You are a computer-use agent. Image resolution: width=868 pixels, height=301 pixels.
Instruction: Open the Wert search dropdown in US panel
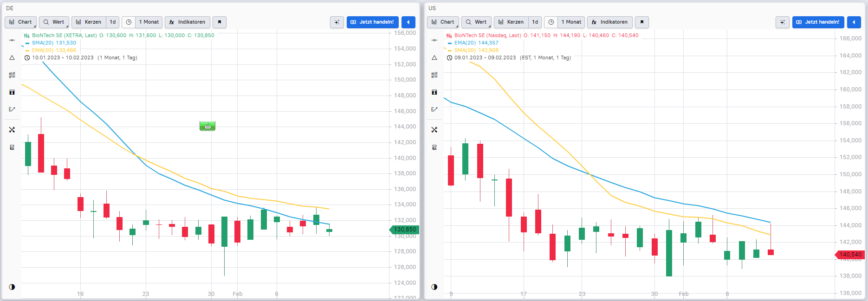coord(476,22)
